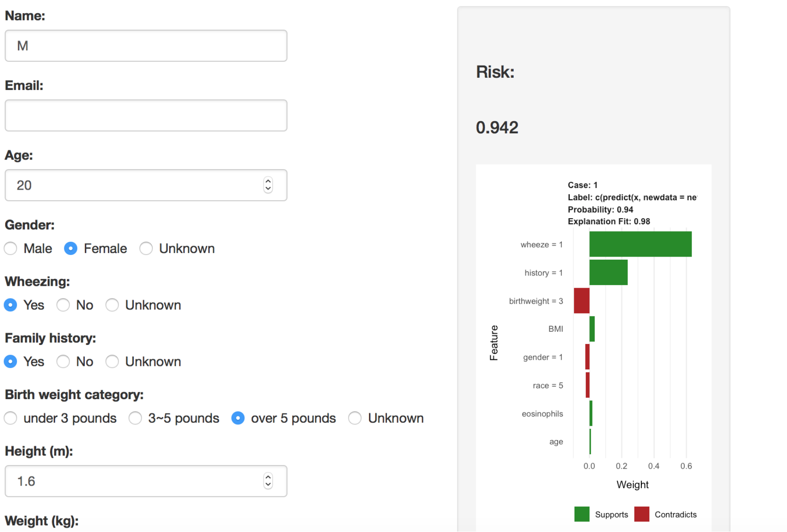Select No for Wheezing
The image size is (787, 532).
[x=63, y=305]
